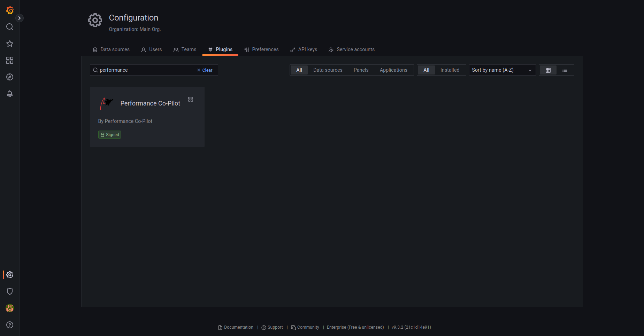
Task: Open the Performance Co-Pilot plugin card
Action: (x=147, y=117)
